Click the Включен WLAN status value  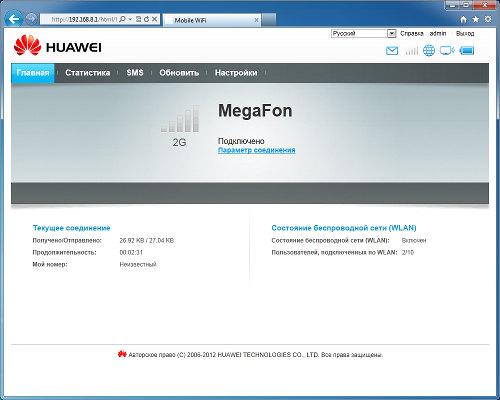point(414,240)
